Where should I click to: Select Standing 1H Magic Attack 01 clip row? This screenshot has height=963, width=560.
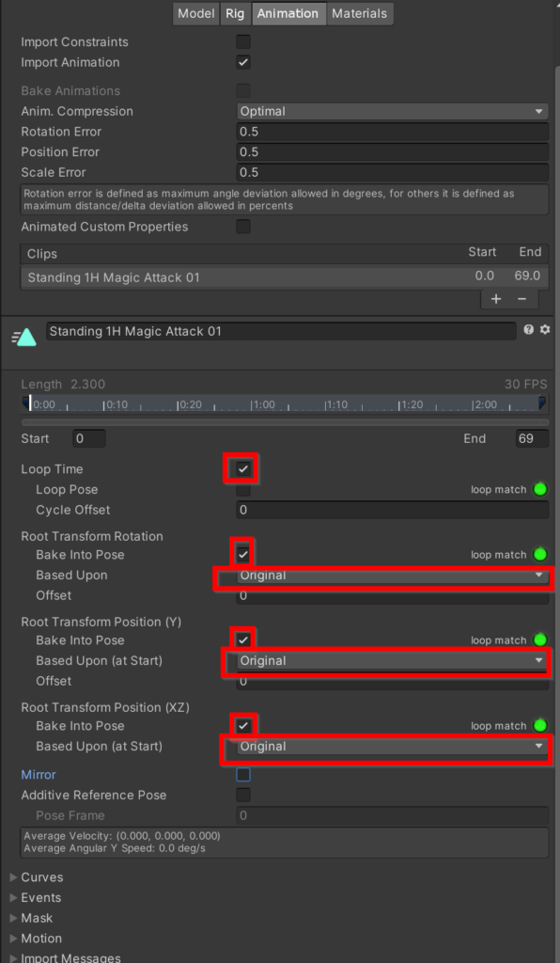point(285,277)
